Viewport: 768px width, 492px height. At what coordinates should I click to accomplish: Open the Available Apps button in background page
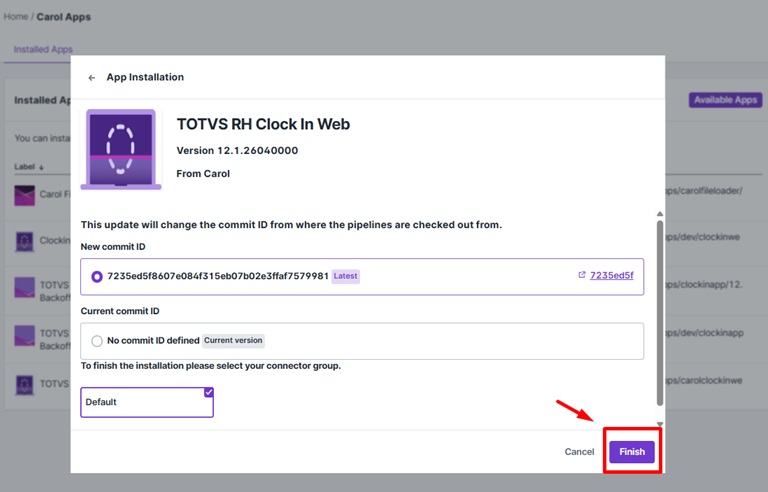tap(725, 100)
